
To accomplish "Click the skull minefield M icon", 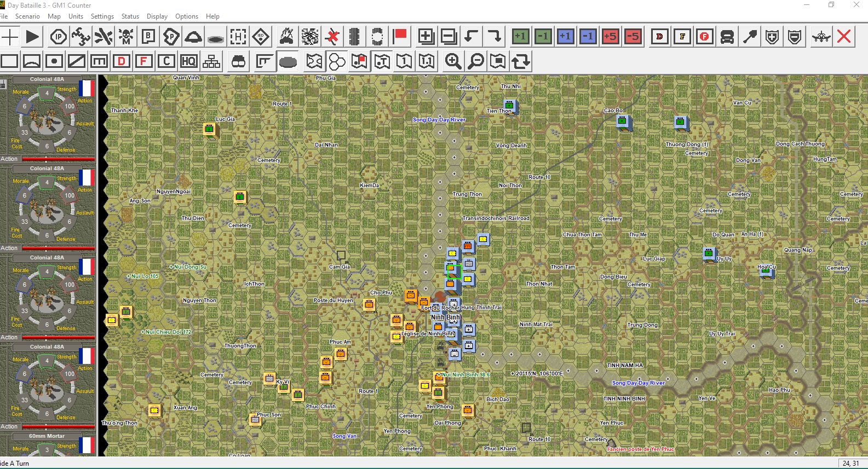I will (x=126, y=37).
